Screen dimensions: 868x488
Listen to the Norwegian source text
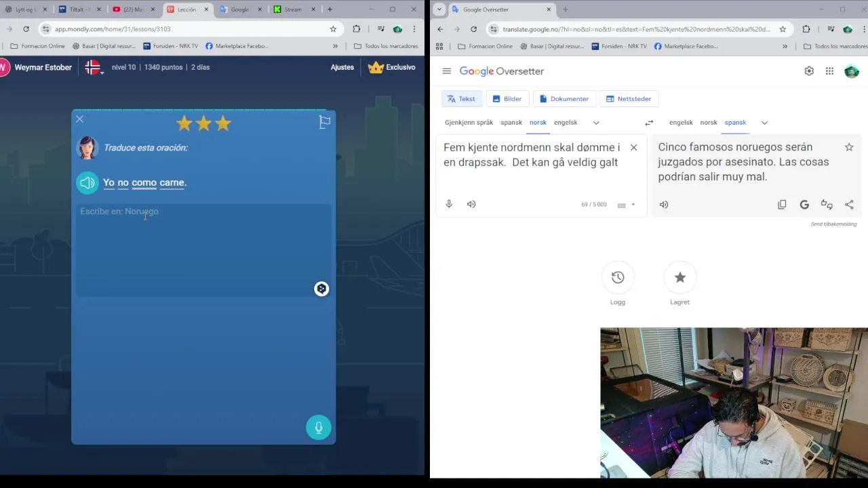(x=471, y=204)
